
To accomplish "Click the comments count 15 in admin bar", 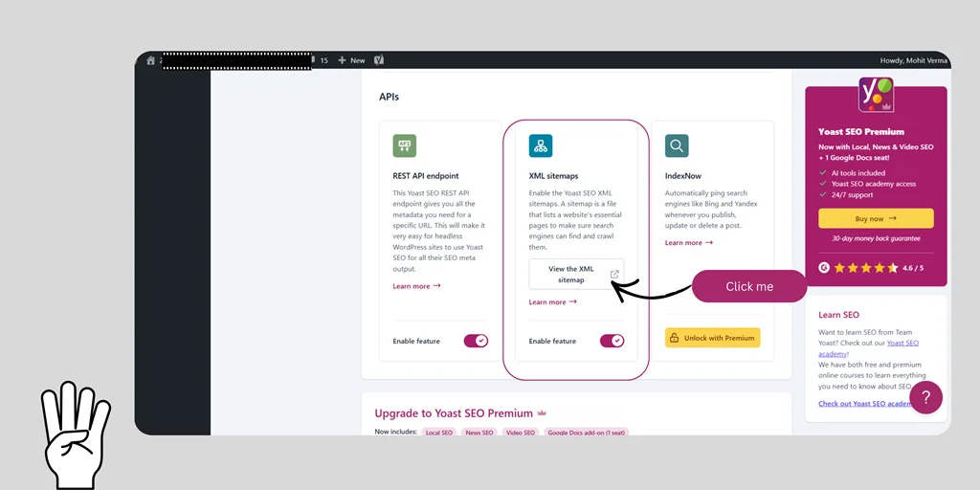I will click(x=323, y=60).
